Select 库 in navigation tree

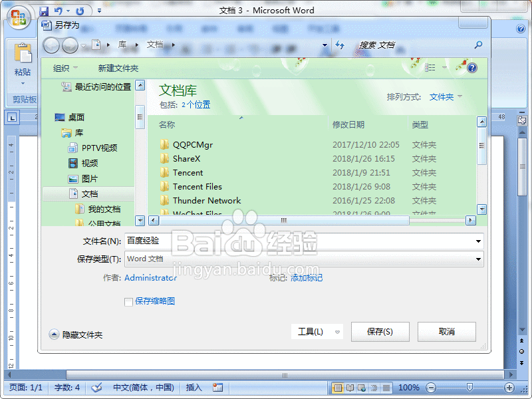point(72,132)
